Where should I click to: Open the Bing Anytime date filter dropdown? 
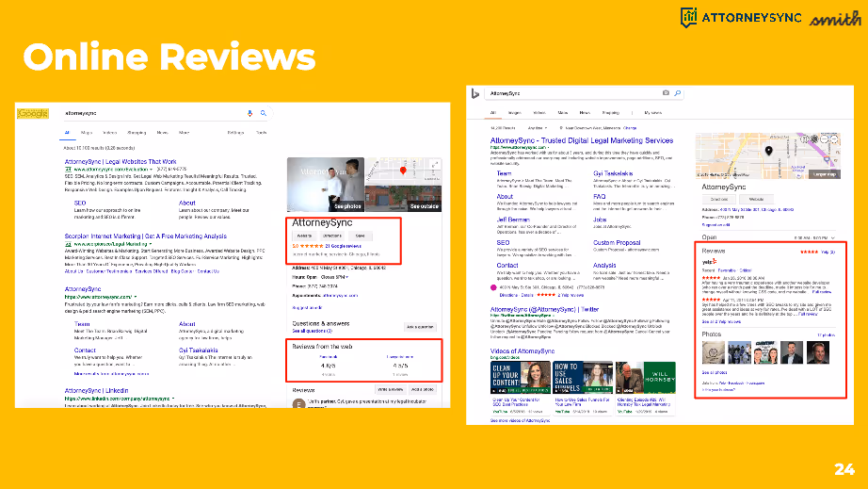[537, 128]
